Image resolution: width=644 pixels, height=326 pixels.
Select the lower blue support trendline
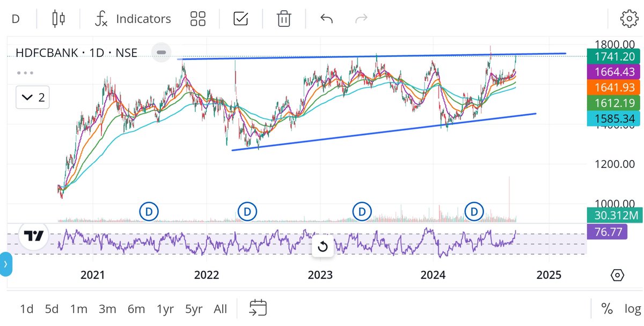click(x=384, y=132)
